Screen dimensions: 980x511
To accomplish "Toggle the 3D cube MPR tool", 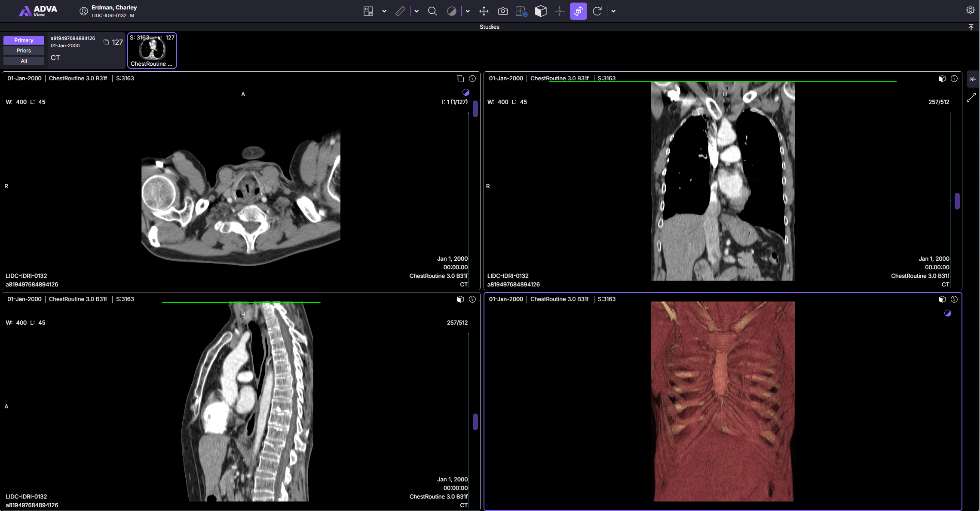I will [x=541, y=11].
